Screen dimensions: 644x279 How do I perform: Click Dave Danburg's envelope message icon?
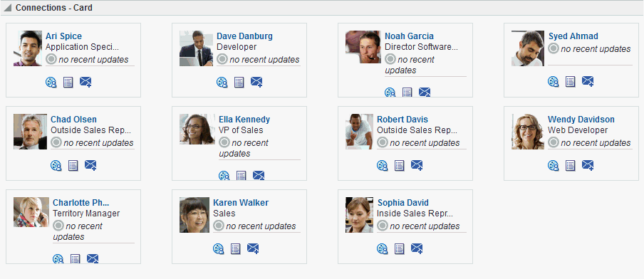click(x=256, y=82)
